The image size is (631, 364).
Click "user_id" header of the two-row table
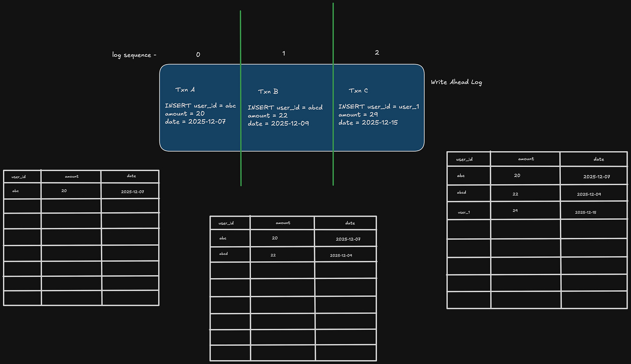(226, 223)
